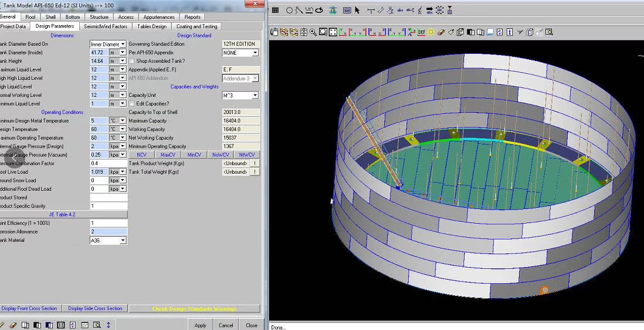Select the arrow pointer tool
Viewport: 644px width, 330px height.
pos(357,11)
